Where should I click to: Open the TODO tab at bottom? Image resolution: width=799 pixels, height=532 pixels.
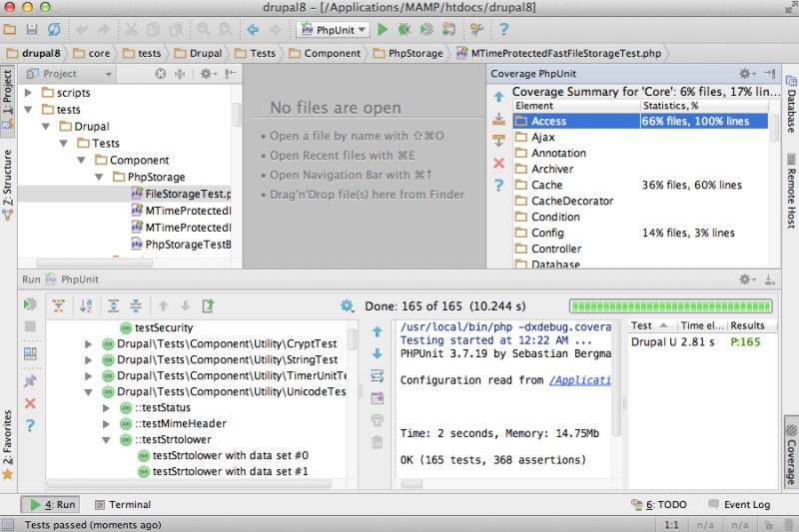click(659, 504)
